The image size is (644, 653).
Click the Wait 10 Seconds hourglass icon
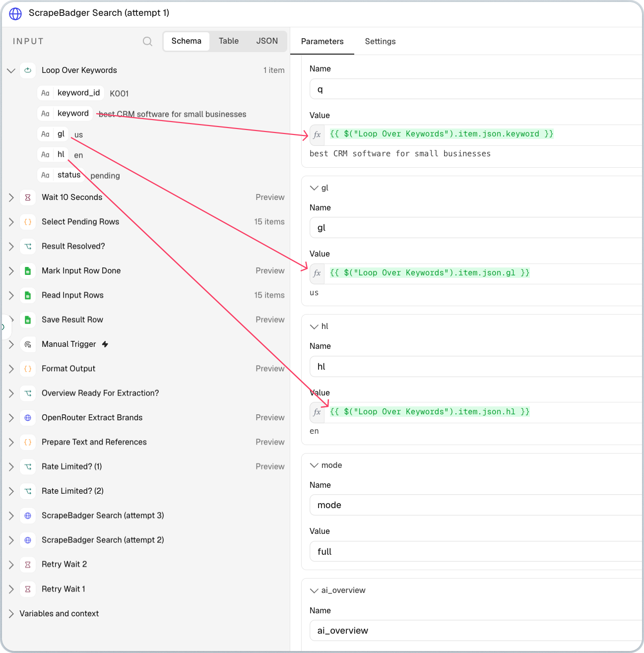point(28,197)
